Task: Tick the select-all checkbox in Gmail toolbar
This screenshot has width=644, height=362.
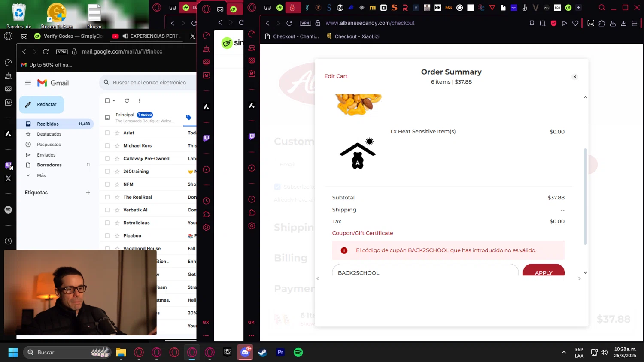Action: pyautogui.click(x=107, y=100)
